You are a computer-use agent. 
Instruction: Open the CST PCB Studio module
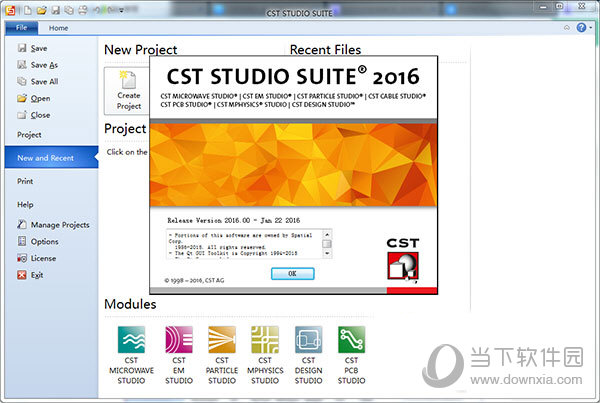(351, 355)
